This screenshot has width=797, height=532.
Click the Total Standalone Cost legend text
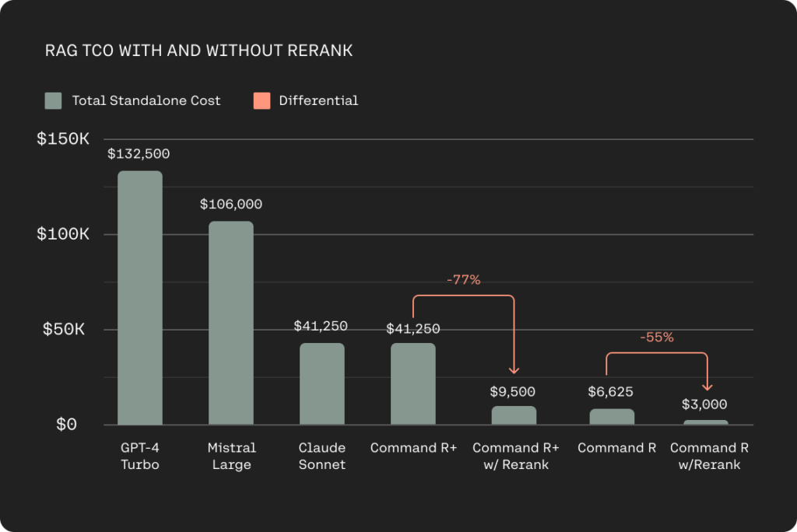tap(146, 100)
